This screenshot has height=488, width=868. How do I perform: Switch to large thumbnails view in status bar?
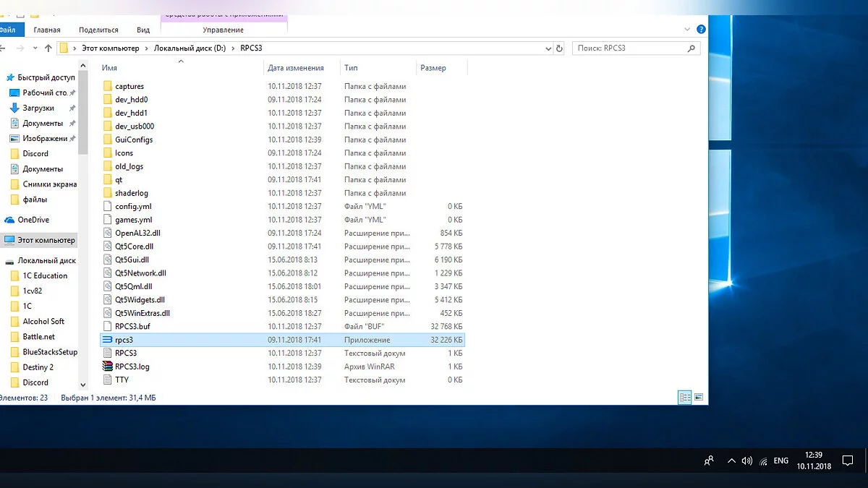pos(698,397)
